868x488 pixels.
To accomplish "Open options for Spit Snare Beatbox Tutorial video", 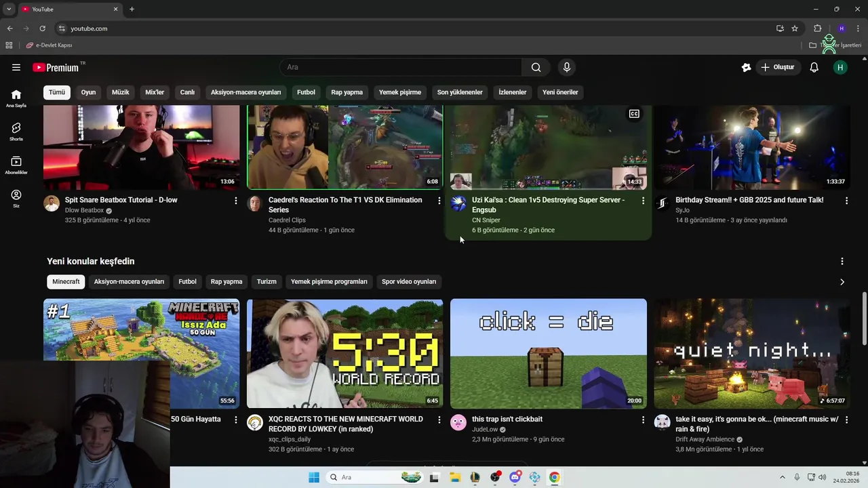I will click(x=236, y=201).
